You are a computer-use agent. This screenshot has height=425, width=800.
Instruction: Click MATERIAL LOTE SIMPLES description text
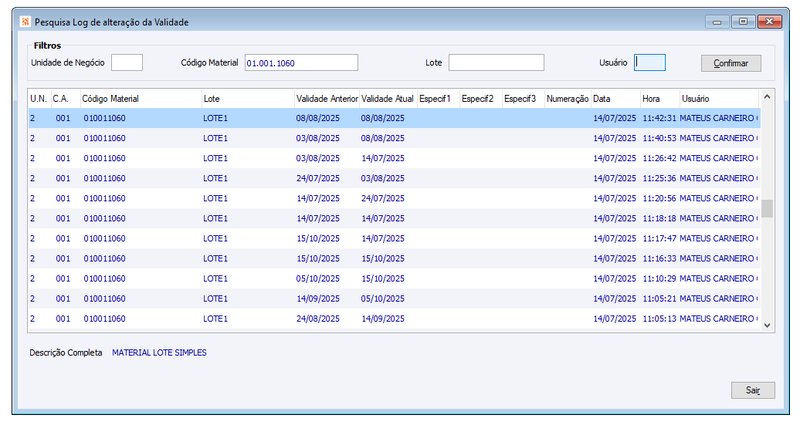click(159, 353)
